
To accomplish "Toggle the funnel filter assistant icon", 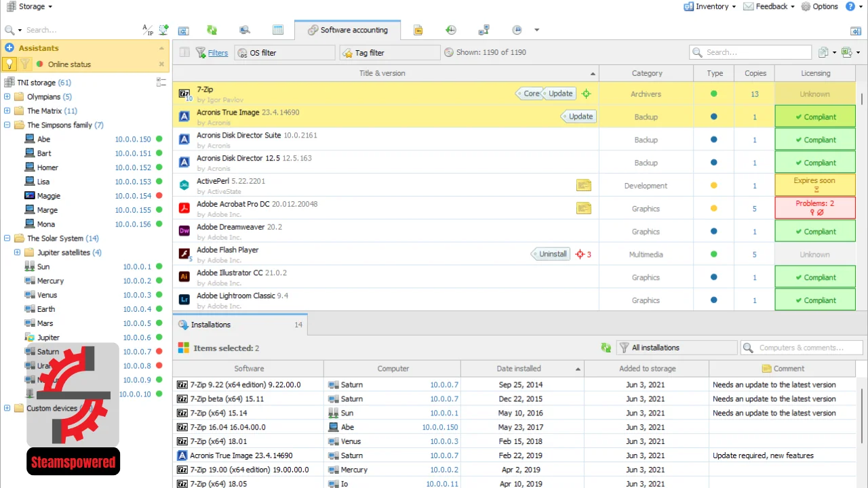I will 25,64.
